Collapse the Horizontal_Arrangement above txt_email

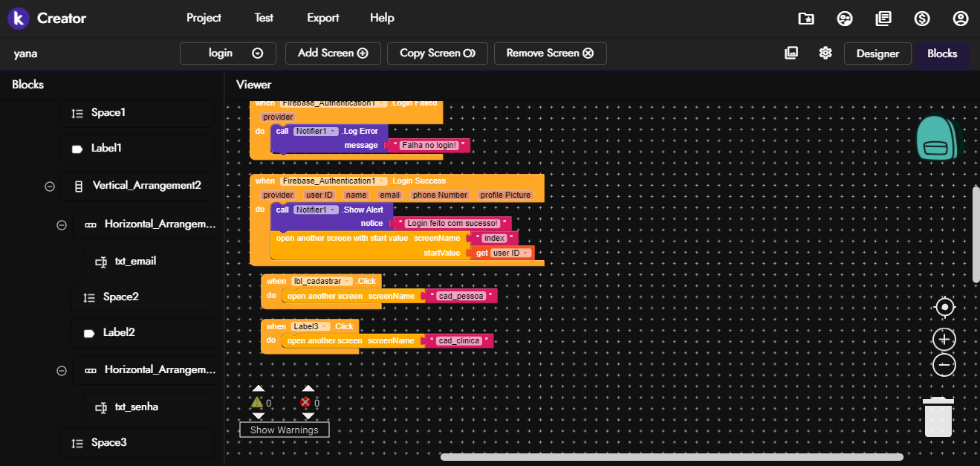click(62, 224)
